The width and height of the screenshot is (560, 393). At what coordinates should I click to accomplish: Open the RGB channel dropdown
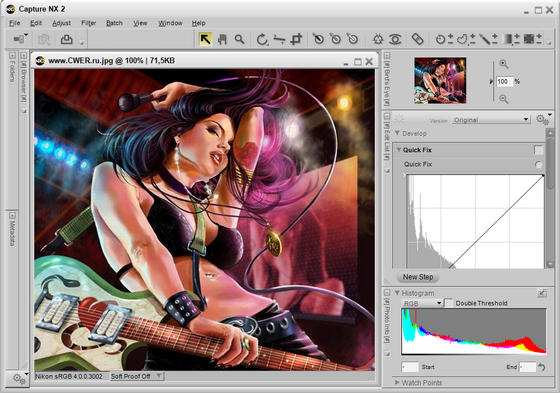click(422, 303)
